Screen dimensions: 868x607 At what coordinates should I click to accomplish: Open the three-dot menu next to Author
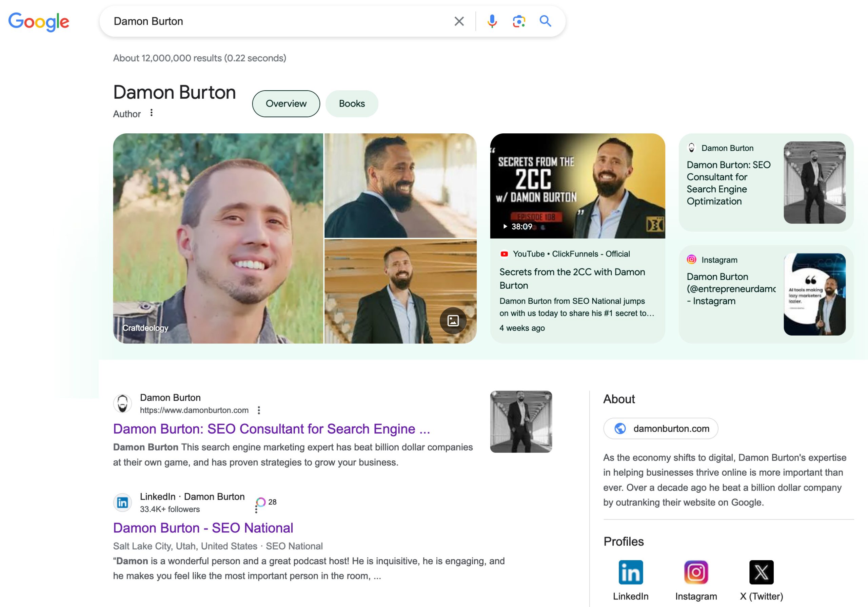coord(151,113)
